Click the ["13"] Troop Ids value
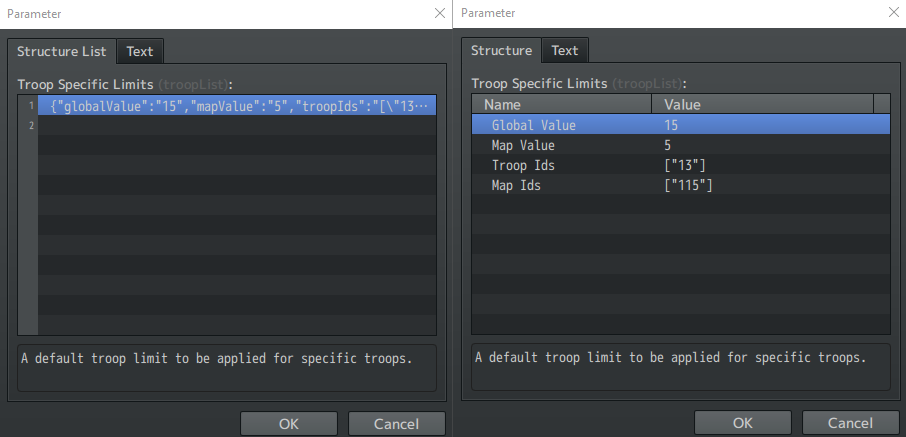The height and width of the screenshot is (437, 906). pyautogui.click(x=685, y=165)
